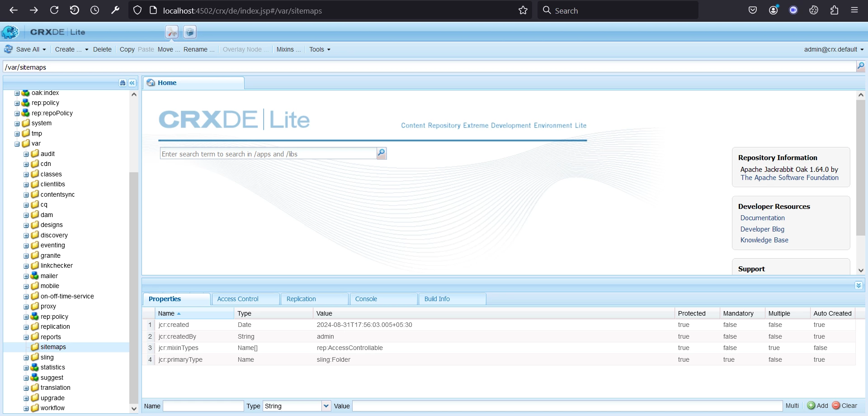Click the Rename button

199,49
